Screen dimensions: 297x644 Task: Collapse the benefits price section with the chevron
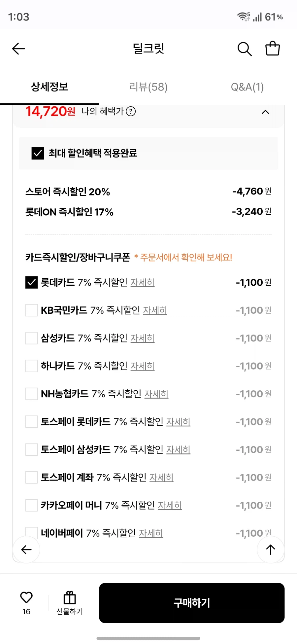265,112
